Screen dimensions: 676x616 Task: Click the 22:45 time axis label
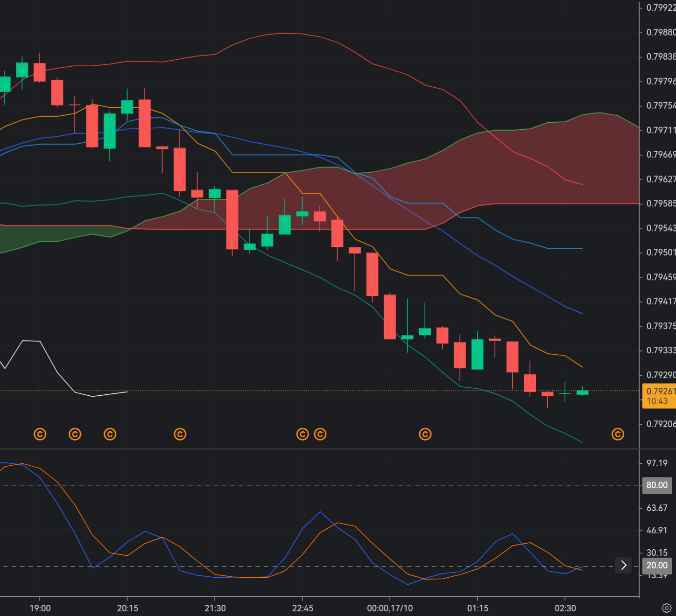303,608
